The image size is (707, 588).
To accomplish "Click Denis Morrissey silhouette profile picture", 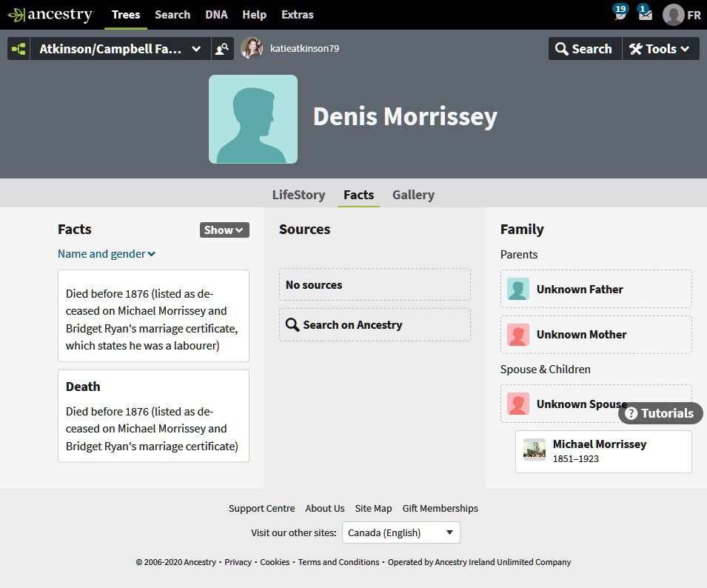I will 253,119.
